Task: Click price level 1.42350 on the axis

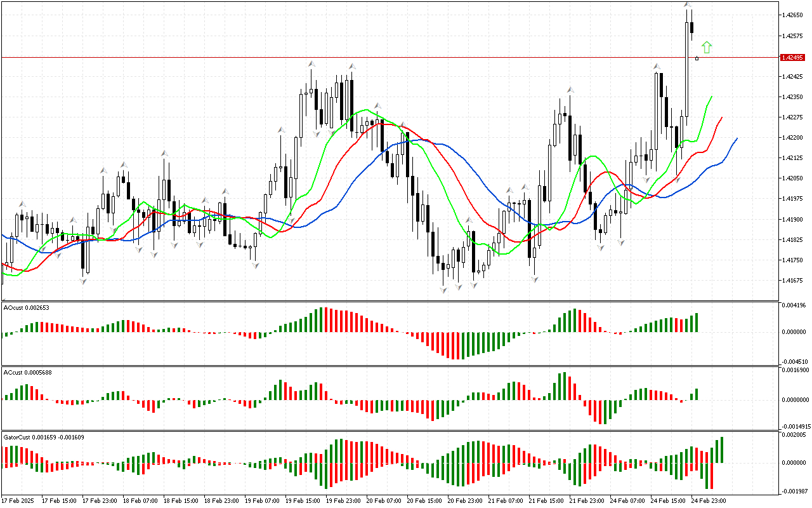Action: pos(793,97)
